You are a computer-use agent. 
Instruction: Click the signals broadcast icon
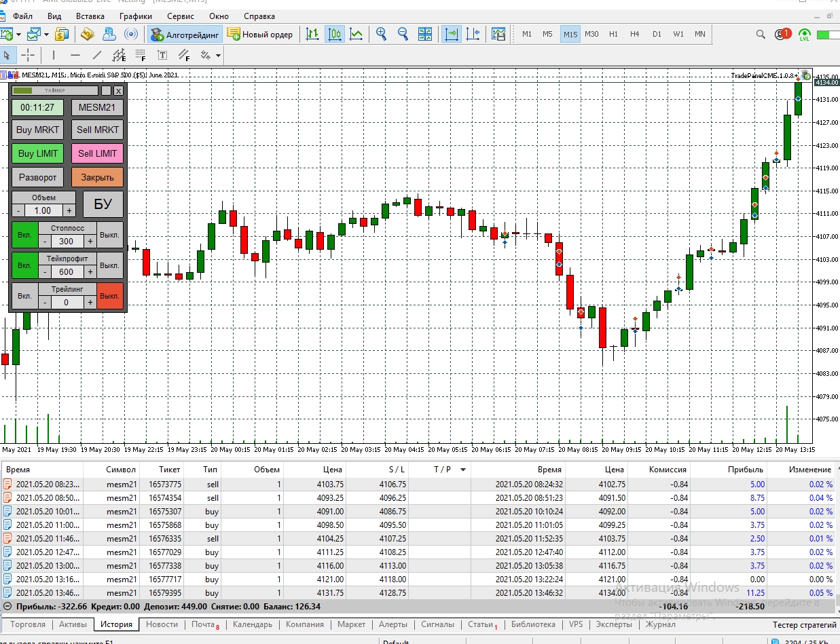(131, 34)
